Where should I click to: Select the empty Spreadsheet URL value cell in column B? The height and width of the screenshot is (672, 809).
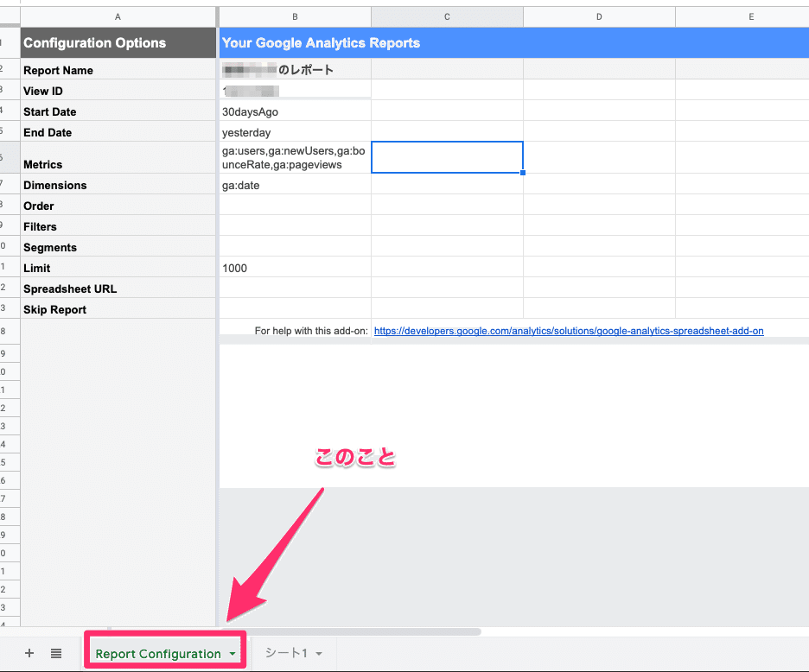[x=295, y=288]
